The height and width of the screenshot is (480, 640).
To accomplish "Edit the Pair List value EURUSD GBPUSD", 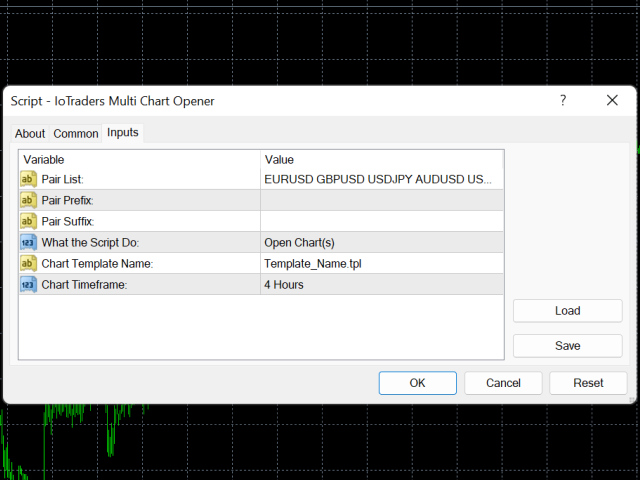I will 382,179.
